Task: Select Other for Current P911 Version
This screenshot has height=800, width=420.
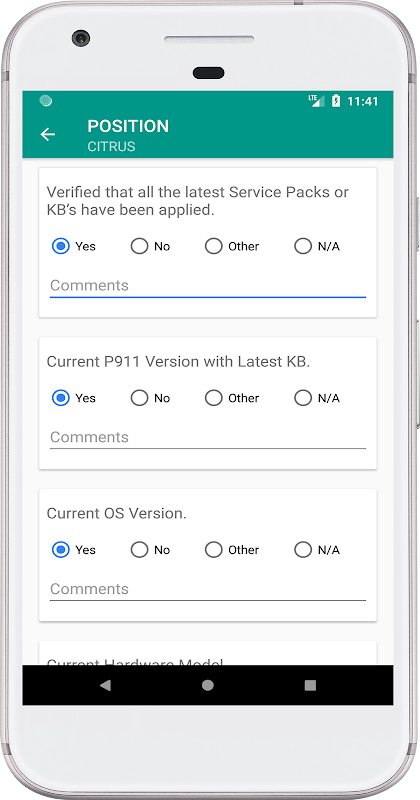Action: tap(232, 398)
